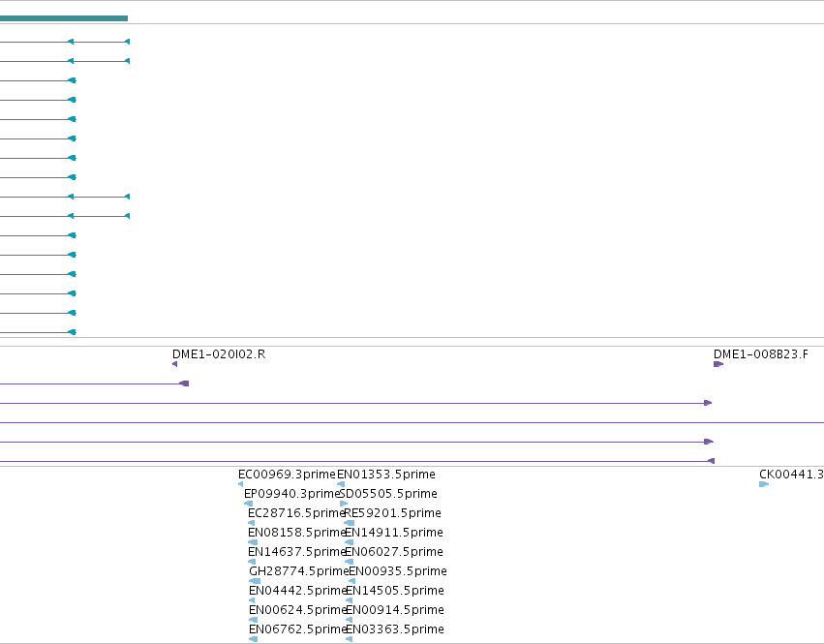Click the EN14505.5prime label

pyautogui.click(x=395, y=591)
